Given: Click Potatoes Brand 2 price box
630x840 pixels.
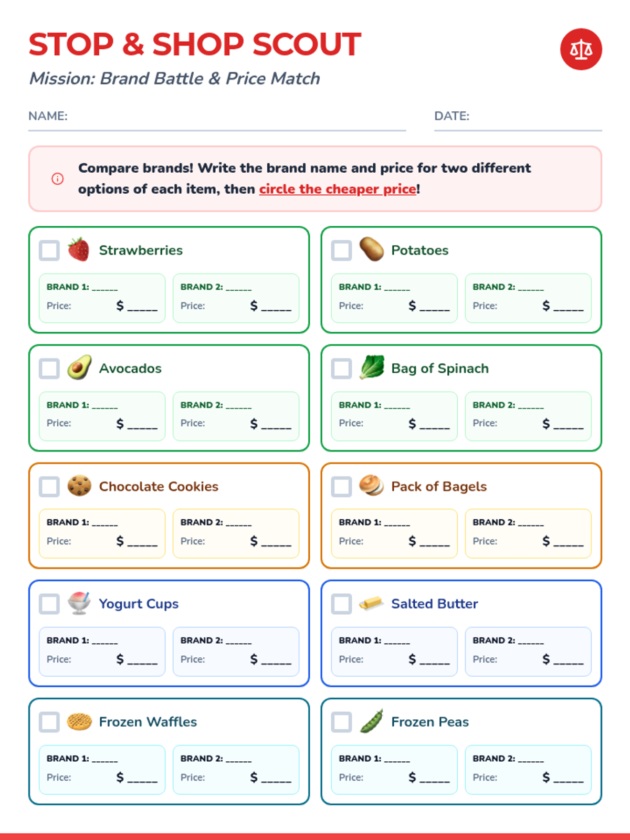Looking at the screenshot, I should (x=528, y=298).
